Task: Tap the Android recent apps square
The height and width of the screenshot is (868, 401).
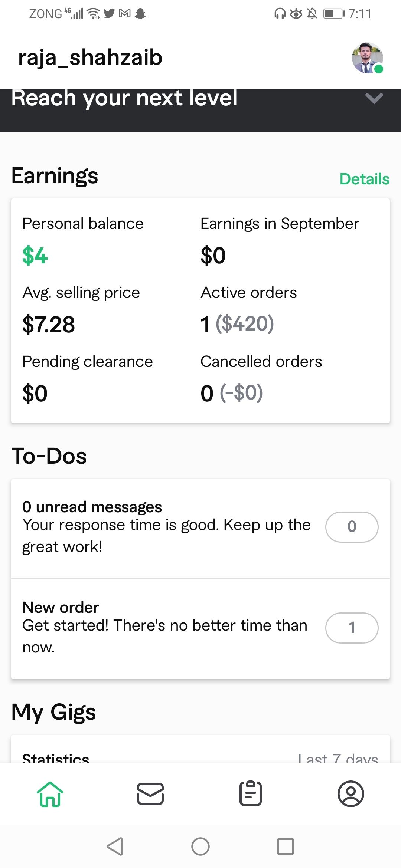Action: pos(286,846)
